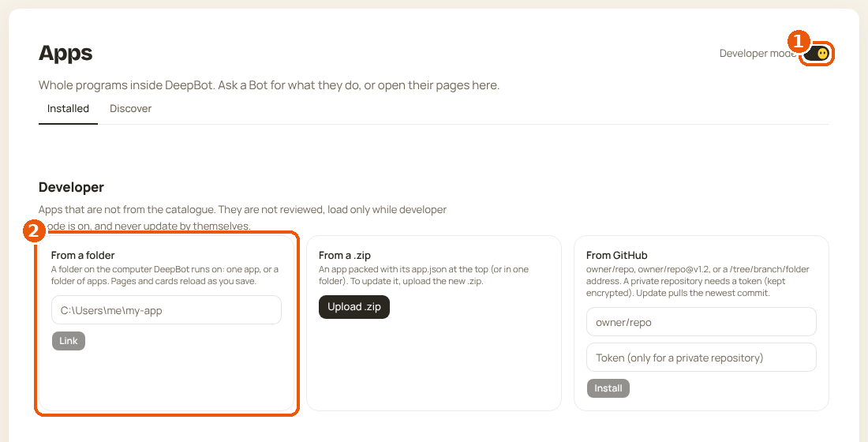Click the Link button
Image resolution: width=868 pixels, height=442 pixels.
coord(69,341)
